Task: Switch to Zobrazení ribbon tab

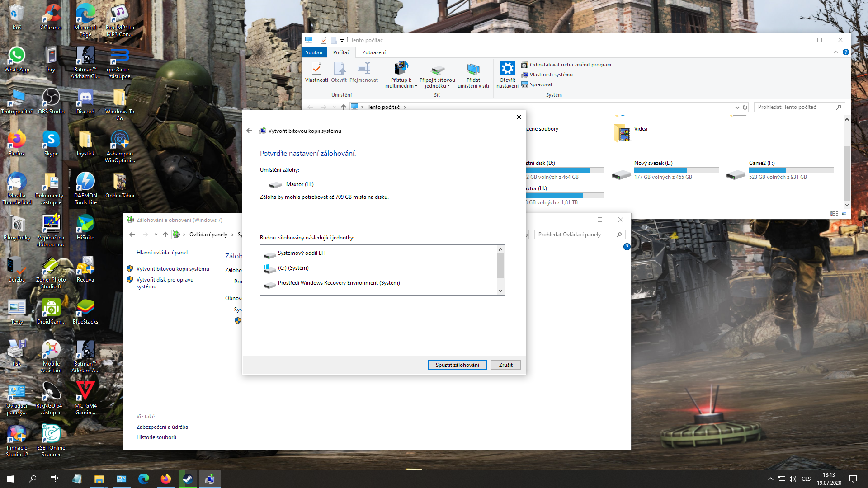Action: point(374,52)
